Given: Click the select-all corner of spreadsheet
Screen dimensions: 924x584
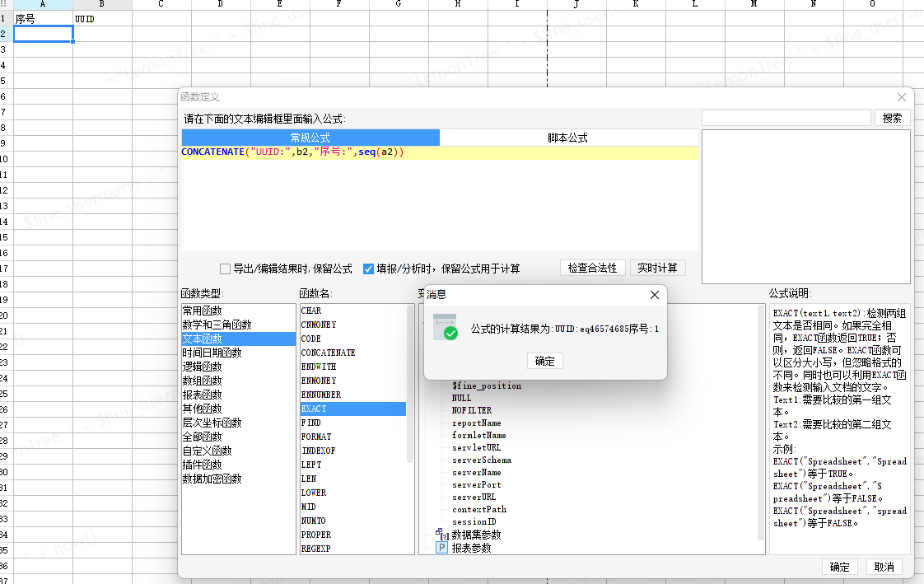Looking at the screenshot, I should pyautogui.click(x=6, y=5).
